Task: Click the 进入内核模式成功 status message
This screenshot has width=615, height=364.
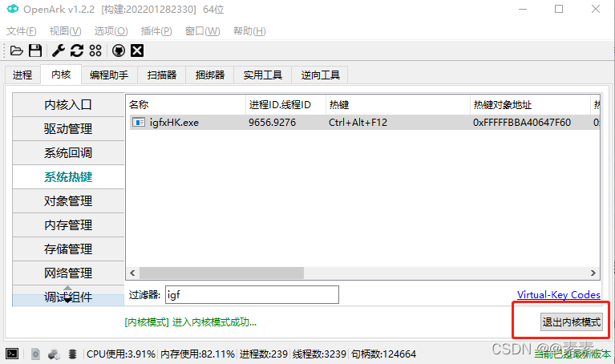Action: click(191, 322)
